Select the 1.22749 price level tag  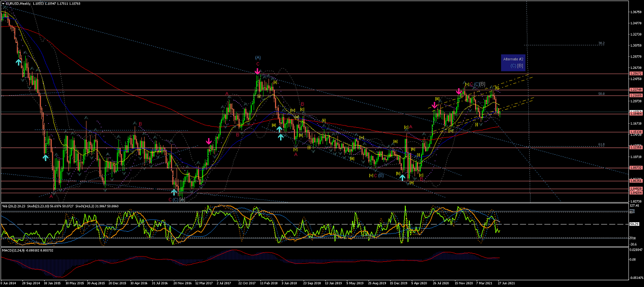(635, 90)
